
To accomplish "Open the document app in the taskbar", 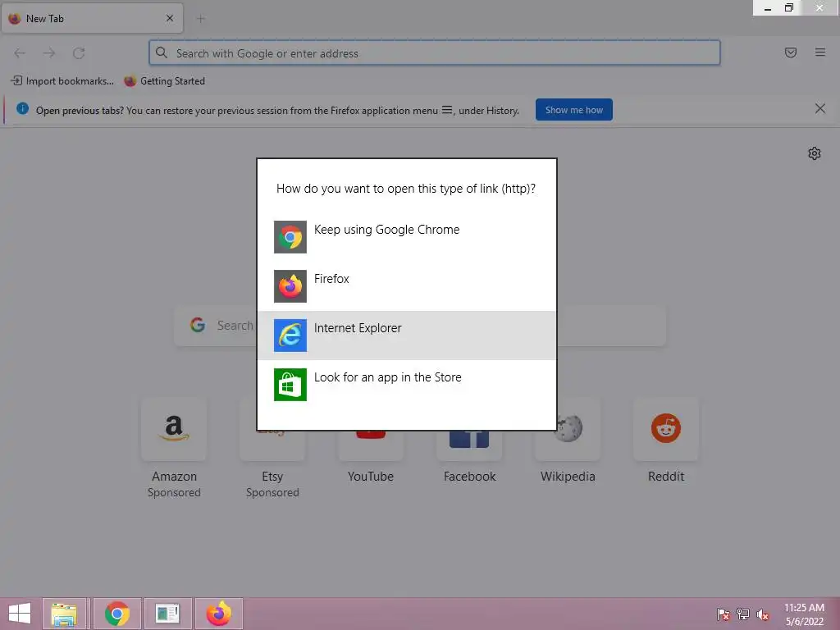I will click(167, 614).
